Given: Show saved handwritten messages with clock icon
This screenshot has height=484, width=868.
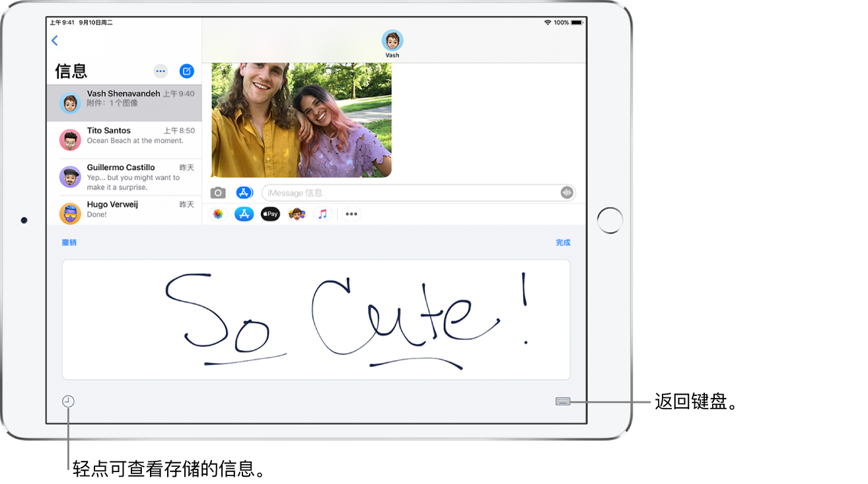Looking at the screenshot, I should click(x=69, y=401).
